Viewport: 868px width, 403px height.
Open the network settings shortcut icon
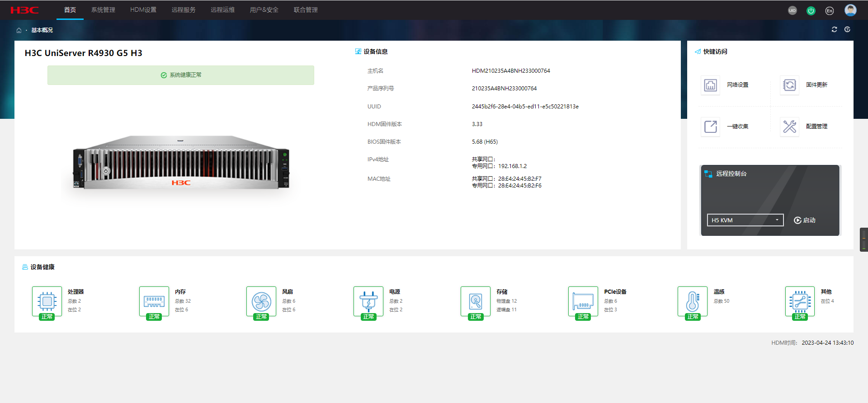pos(710,85)
